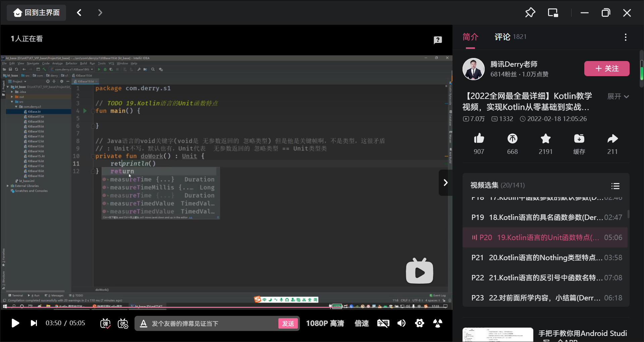
Task: Skip to the next episode
Action: (x=34, y=323)
